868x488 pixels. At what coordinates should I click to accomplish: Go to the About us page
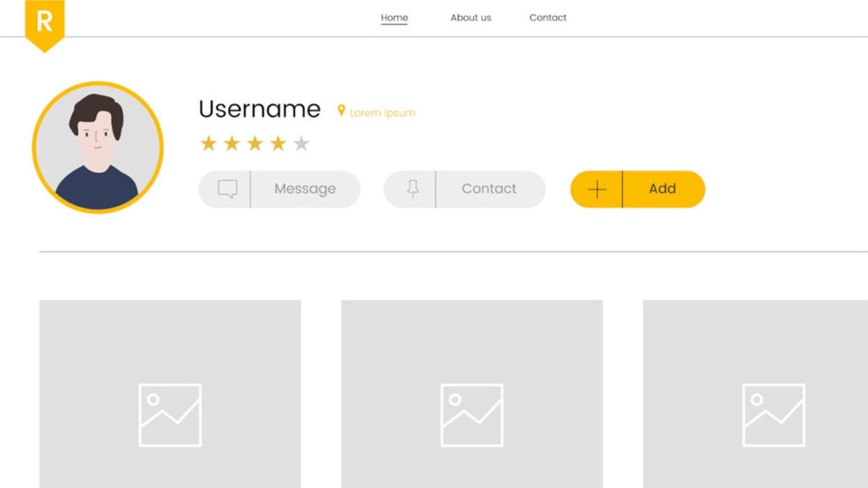pyautogui.click(x=470, y=18)
